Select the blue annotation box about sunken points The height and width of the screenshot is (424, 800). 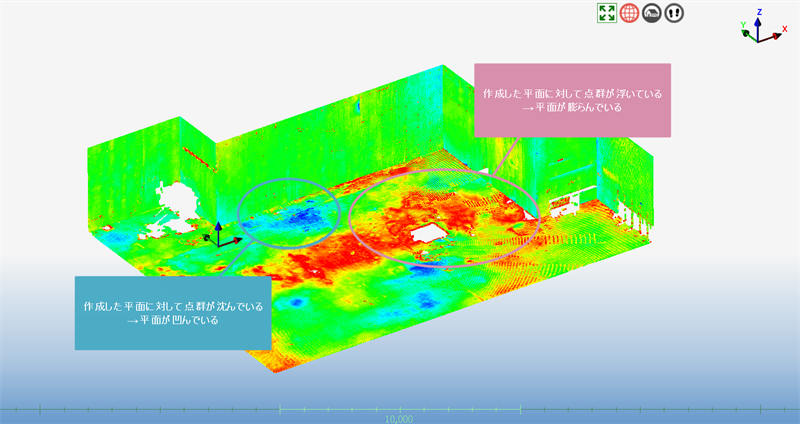point(173,312)
